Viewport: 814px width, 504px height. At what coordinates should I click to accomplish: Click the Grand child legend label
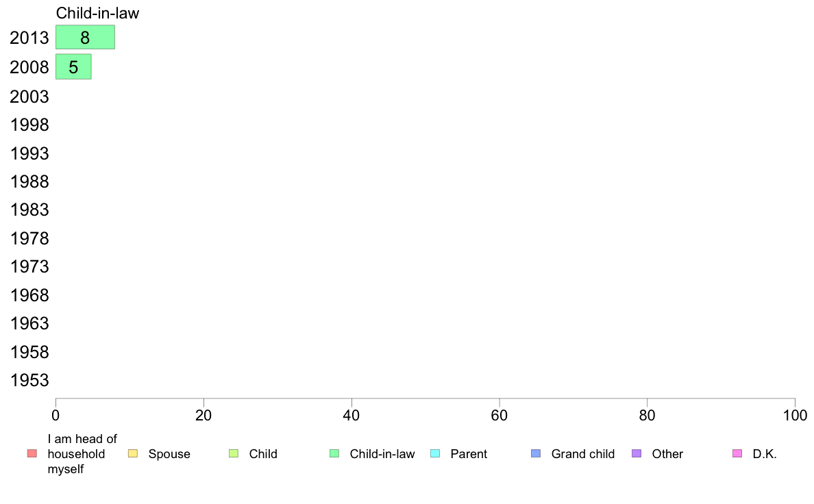tap(583, 453)
